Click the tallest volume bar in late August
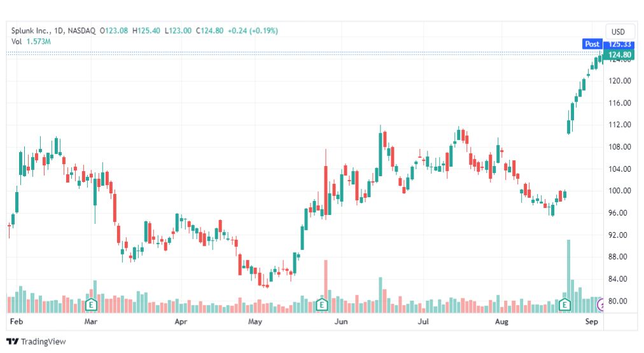The image size is (644, 353). [569, 276]
